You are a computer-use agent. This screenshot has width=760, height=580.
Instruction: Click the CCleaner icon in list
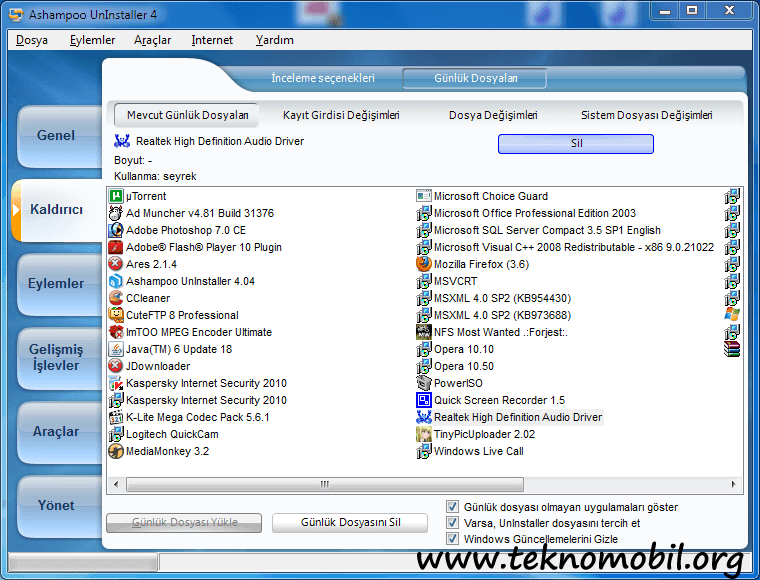click(x=116, y=298)
